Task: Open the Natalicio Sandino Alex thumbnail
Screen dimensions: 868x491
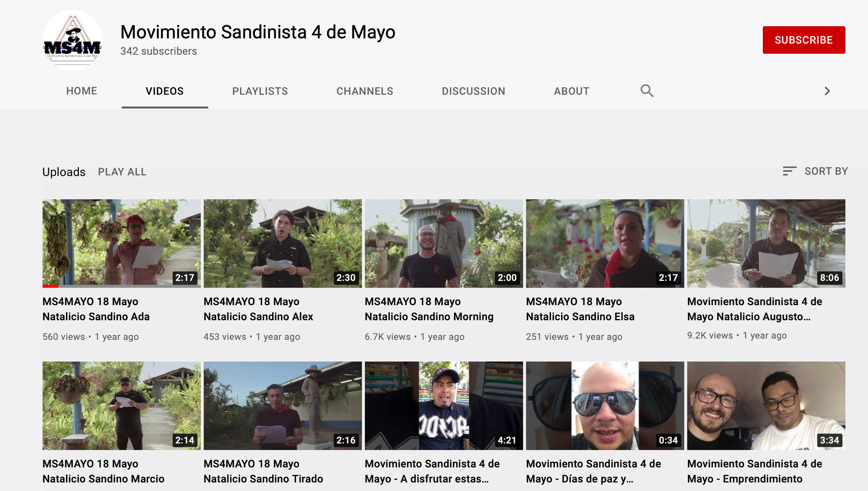Action: [282, 243]
